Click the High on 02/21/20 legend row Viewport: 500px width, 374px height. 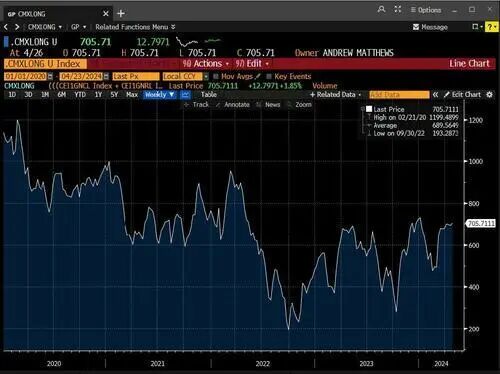pos(413,117)
